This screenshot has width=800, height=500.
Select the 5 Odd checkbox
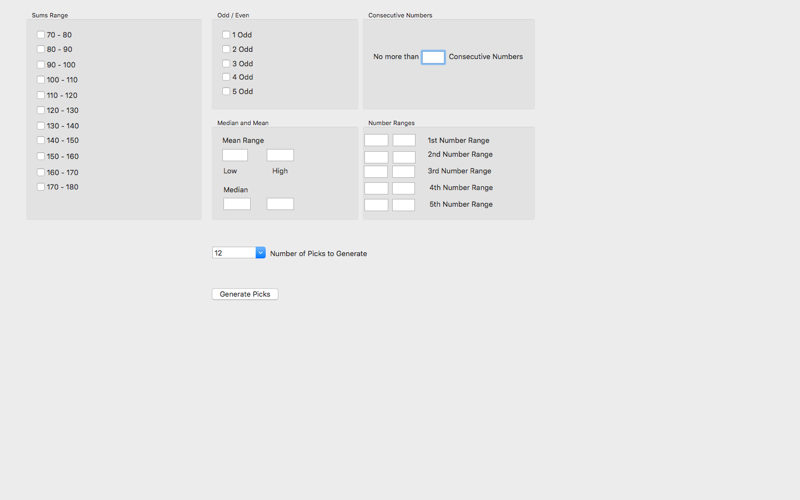point(226,91)
